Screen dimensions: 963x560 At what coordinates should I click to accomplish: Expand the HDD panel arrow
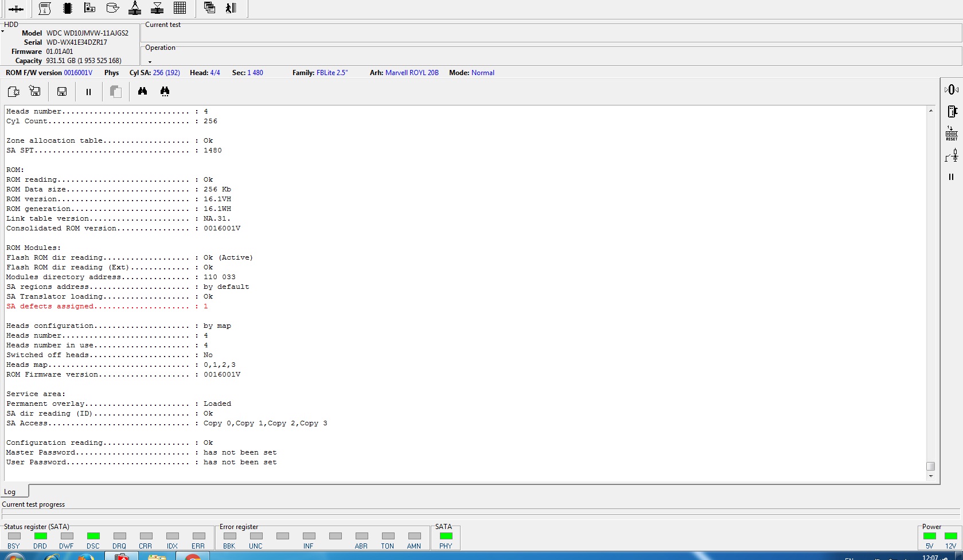[x=3, y=31]
